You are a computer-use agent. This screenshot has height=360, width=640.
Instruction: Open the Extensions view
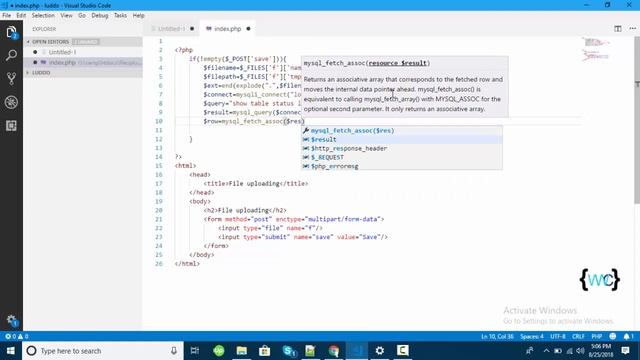[x=11, y=126]
